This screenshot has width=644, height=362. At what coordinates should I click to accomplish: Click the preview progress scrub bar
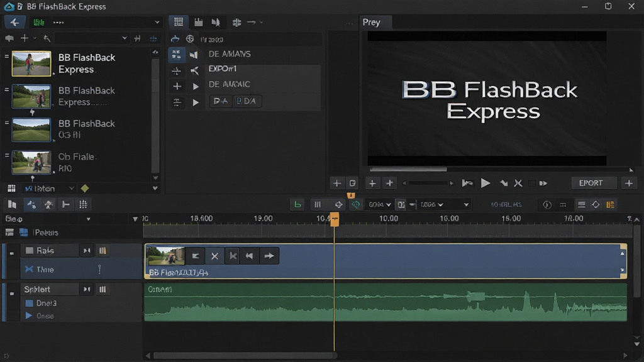tap(499, 169)
